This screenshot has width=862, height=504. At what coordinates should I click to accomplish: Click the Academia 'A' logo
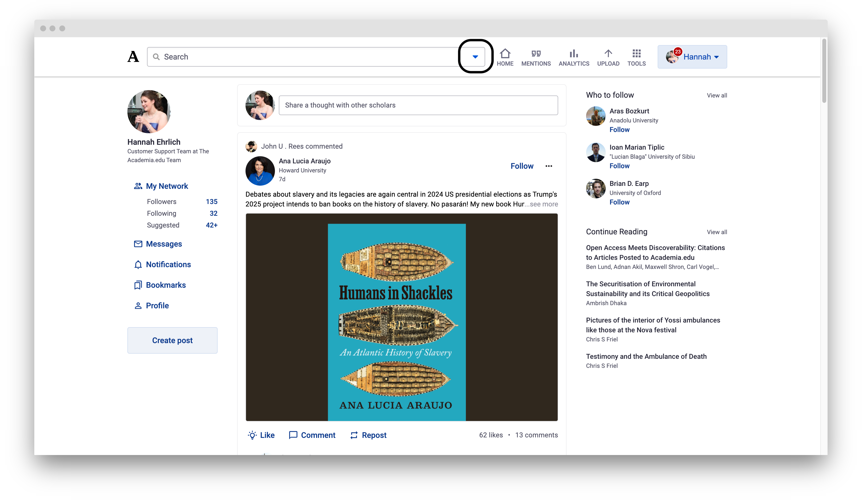(x=133, y=57)
